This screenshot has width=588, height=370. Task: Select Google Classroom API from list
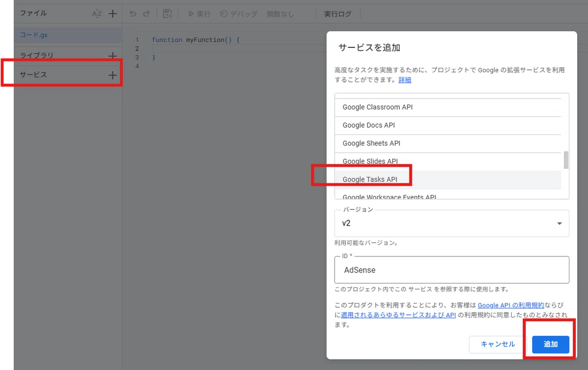[x=448, y=107]
